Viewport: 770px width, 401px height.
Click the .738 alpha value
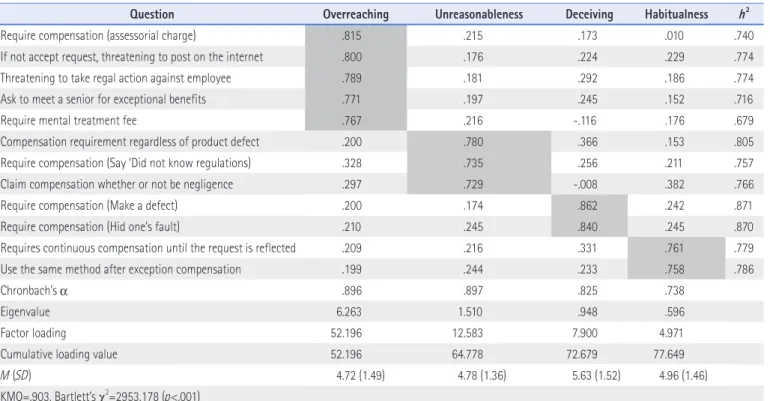pyautogui.click(x=674, y=291)
